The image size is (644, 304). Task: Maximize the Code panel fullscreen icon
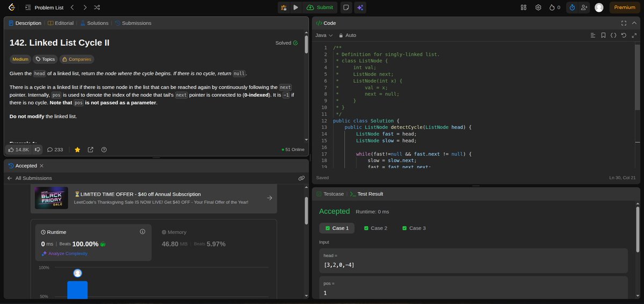click(x=624, y=23)
